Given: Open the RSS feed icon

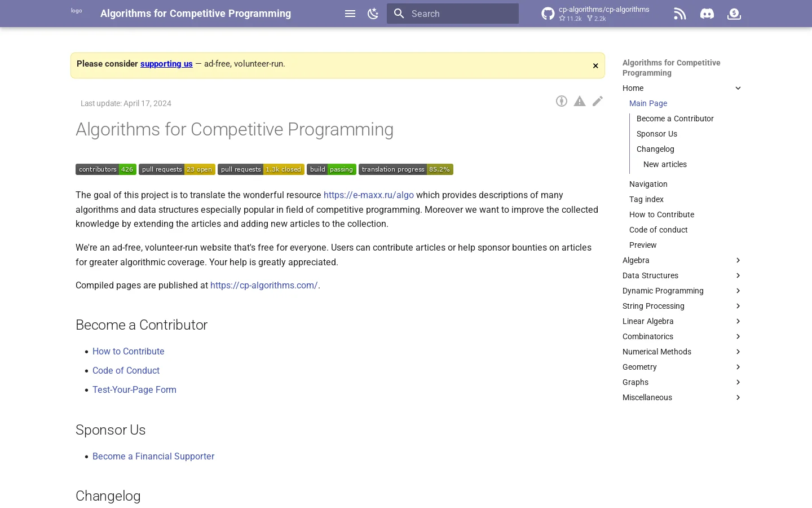Looking at the screenshot, I should [680, 14].
